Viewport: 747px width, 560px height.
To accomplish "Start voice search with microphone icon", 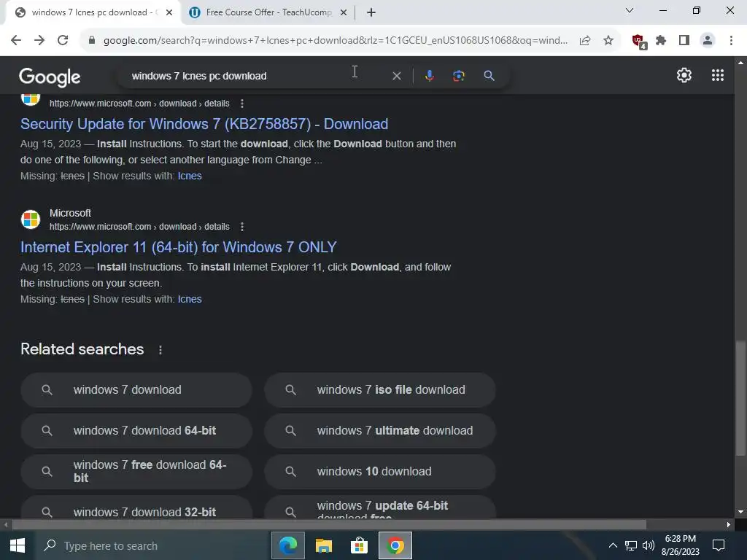I will point(429,76).
